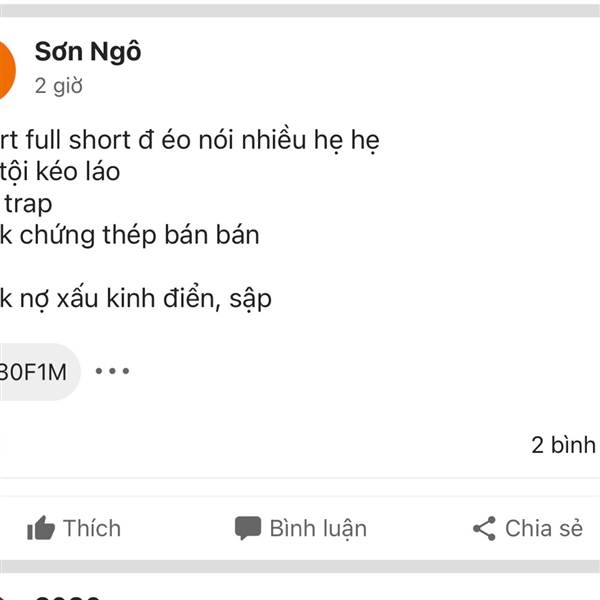Click the line "chứng thép bán bán"
Image resolution: width=600 pixels, height=600 pixels.
click(x=130, y=236)
